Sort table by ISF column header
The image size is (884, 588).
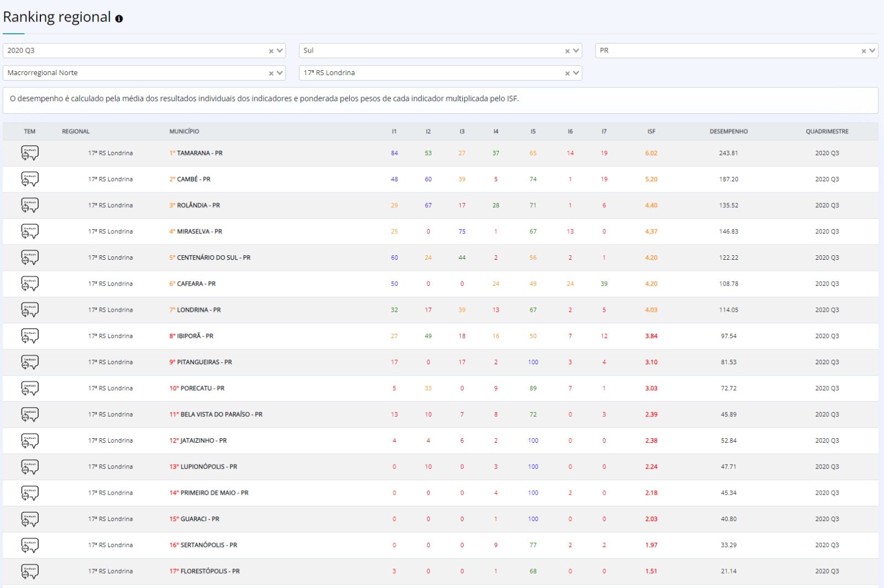click(651, 132)
